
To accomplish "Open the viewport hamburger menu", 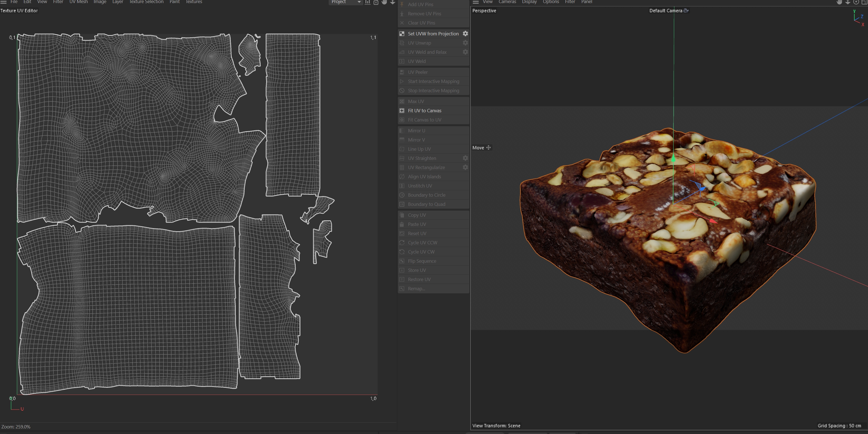I will pyautogui.click(x=475, y=2).
